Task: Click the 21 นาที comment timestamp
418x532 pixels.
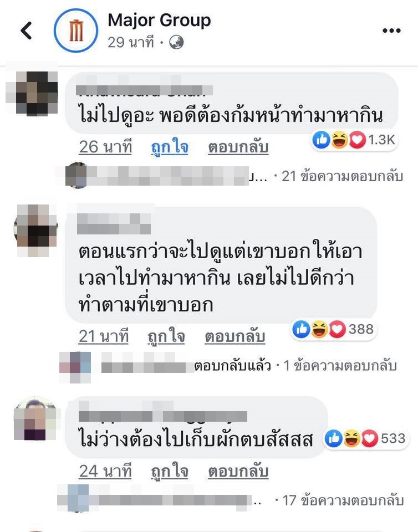Action: (104, 336)
